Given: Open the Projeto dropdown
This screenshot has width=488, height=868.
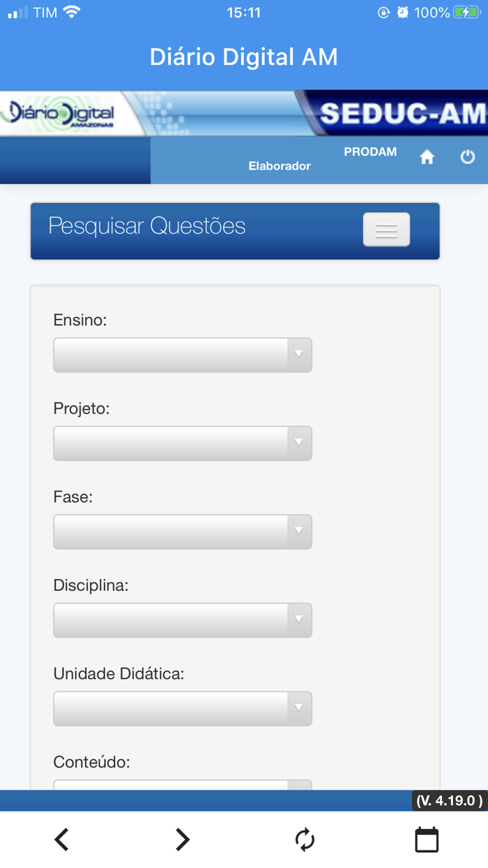Looking at the screenshot, I should coord(183,443).
